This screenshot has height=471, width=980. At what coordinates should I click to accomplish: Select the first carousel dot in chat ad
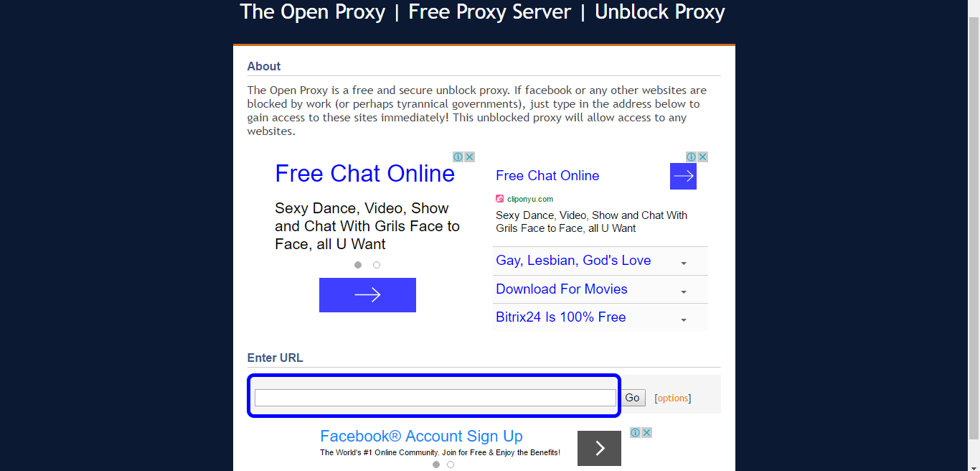click(358, 265)
